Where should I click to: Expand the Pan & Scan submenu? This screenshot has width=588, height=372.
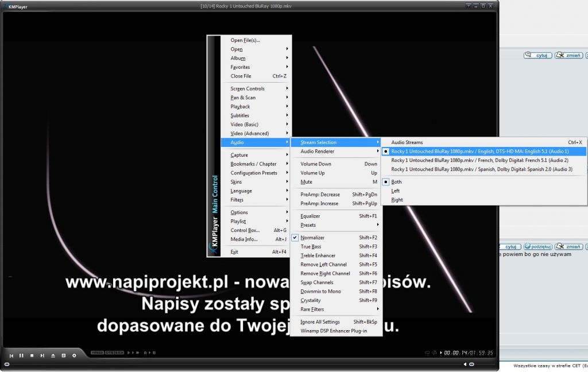[256, 98]
